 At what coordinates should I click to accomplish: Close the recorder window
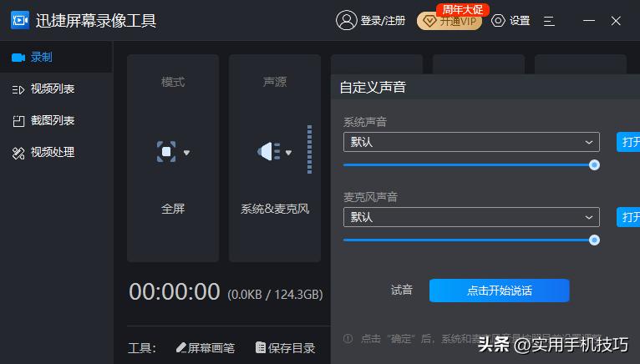pos(616,21)
